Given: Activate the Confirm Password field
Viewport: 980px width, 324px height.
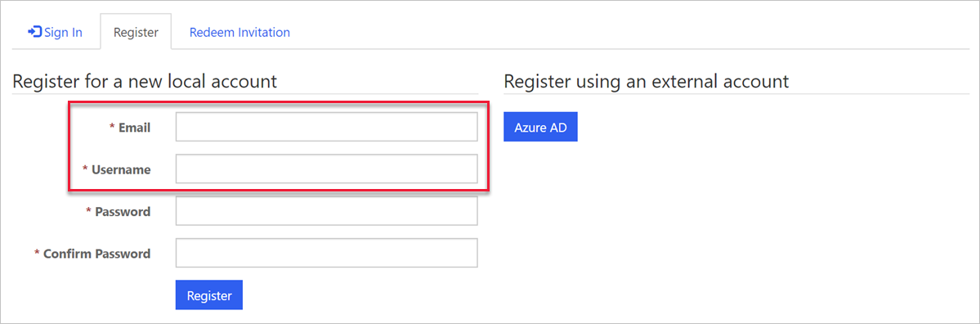Looking at the screenshot, I should [x=327, y=254].
